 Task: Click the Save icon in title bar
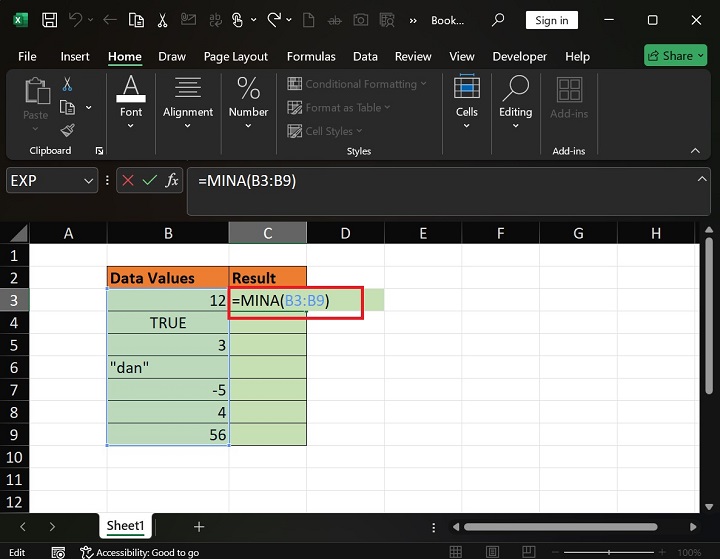coord(49,20)
